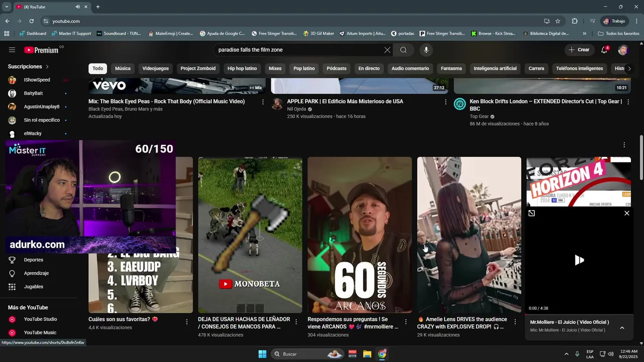
Task: Open options for Amelie Lens short
Action: pyautogui.click(x=515, y=322)
